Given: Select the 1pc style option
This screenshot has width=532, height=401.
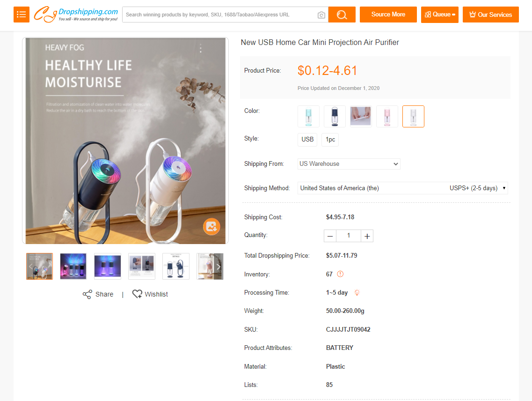Looking at the screenshot, I should click(330, 140).
